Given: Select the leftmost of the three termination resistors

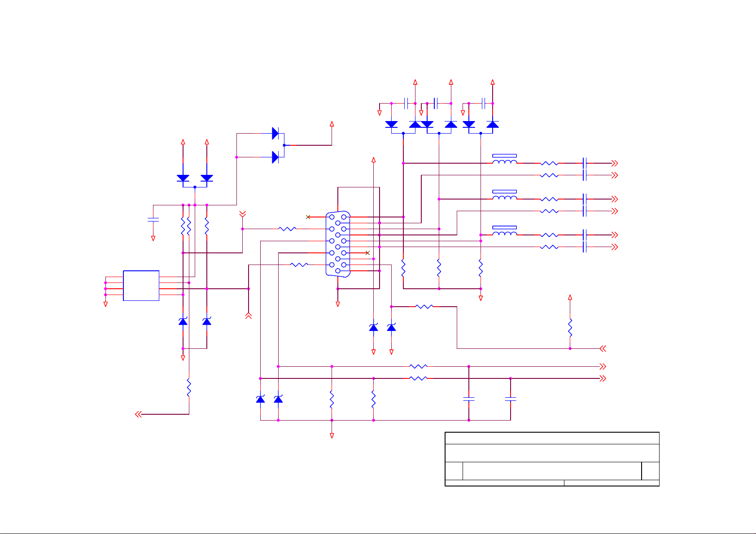Looking at the screenshot, I should pyautogui.click(x=403, y=268).
